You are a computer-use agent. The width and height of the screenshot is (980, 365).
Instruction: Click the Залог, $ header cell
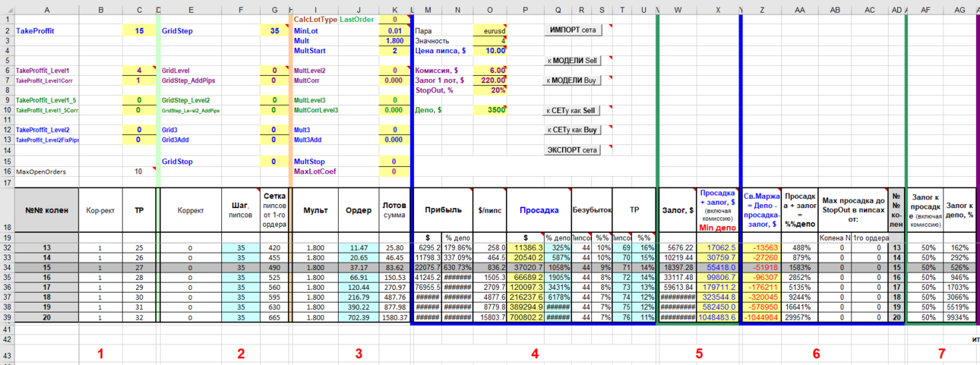click(x=678, y=209)
